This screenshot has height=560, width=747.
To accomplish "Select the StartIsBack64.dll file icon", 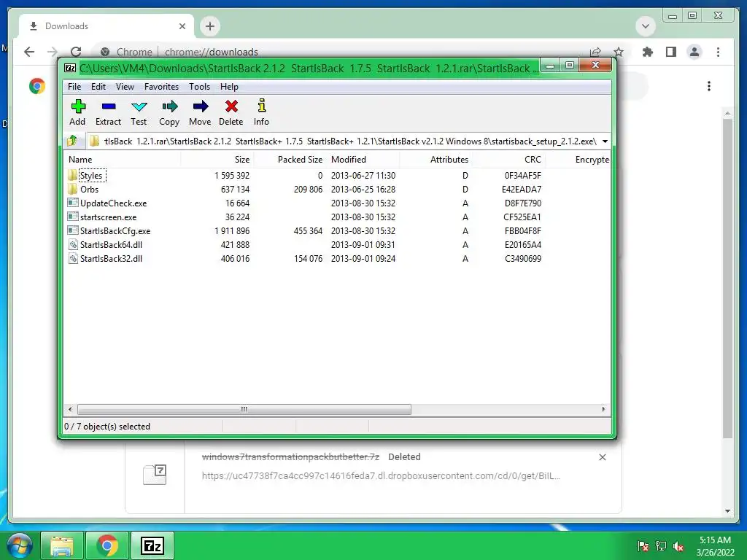I will tap(73, 245).
